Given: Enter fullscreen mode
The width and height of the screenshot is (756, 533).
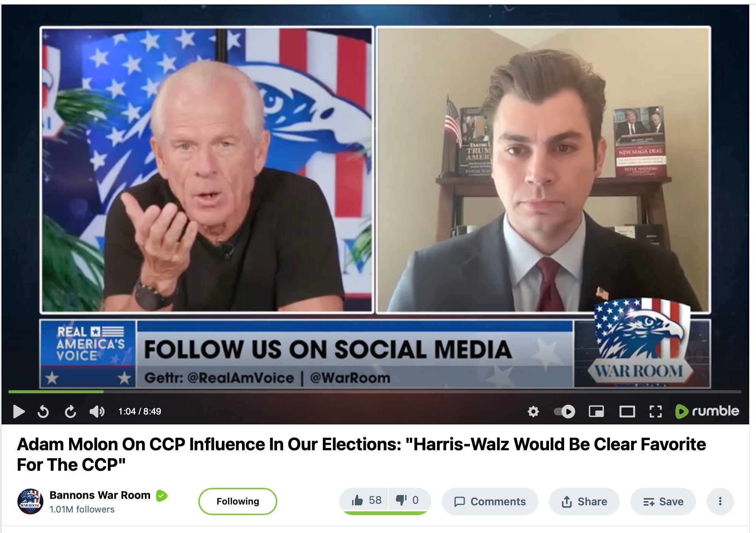Looking at the screenshot, I should pos(656,412).
